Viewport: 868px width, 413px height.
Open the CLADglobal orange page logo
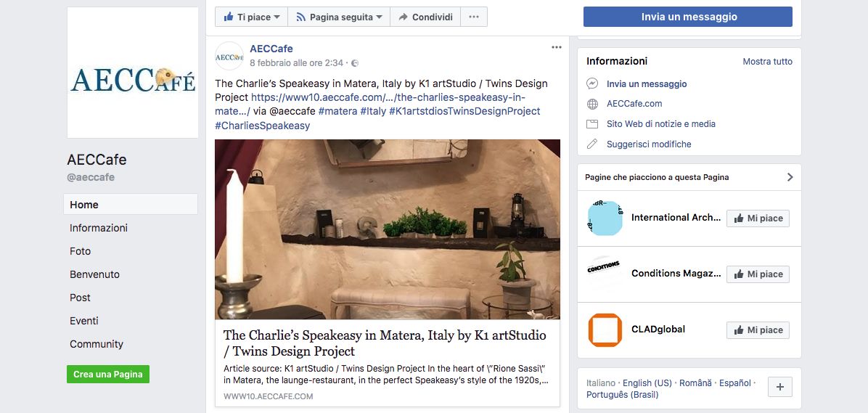[605, 330]
